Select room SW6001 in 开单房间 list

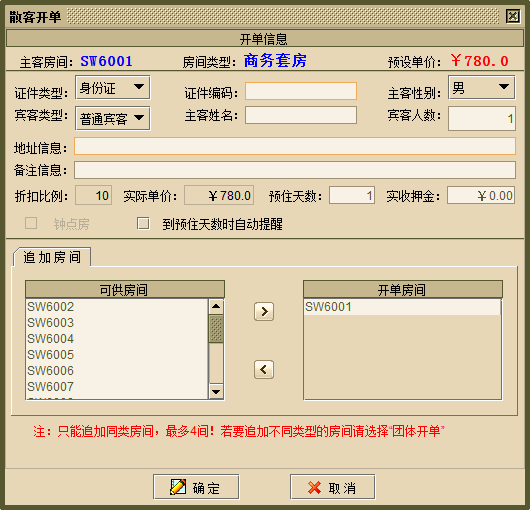pyautogui.click(x=402, y=307)
